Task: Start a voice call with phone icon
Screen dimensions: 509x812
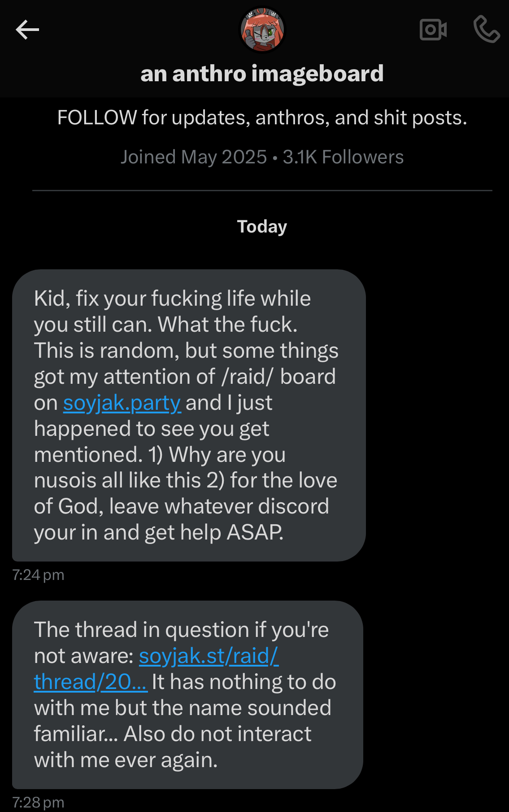Action: coord(486,30)
